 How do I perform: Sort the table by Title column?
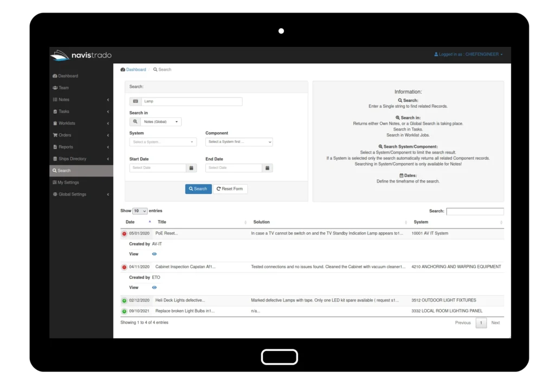pos(201,222)
